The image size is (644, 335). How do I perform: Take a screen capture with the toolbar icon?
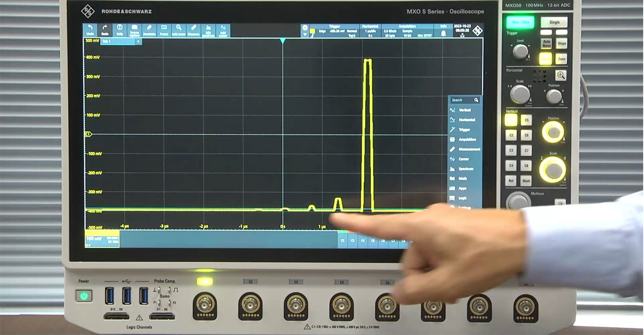point(134,30)
